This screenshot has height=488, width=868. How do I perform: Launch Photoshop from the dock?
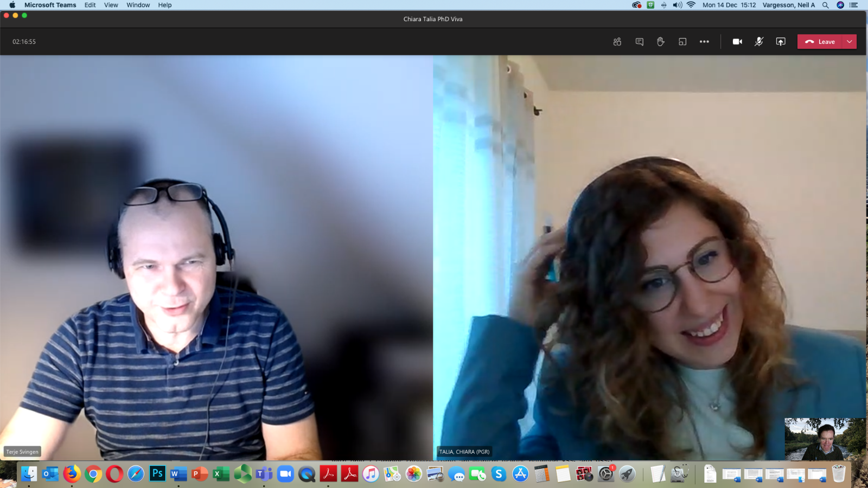[157, 473]
